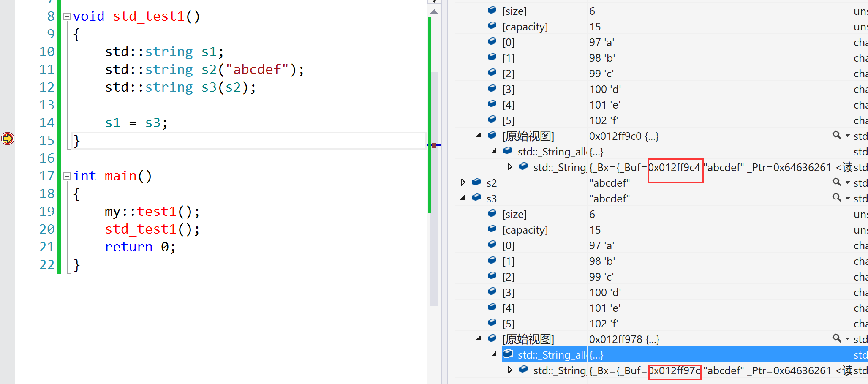Click the variable icon beside s2
The image size is (868, 384).
[476, 182]
